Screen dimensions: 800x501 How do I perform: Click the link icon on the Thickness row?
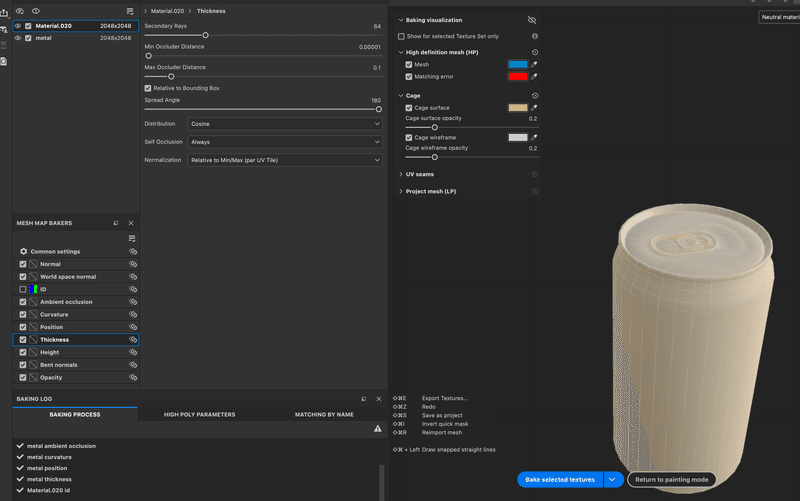[x=133, y=340]
